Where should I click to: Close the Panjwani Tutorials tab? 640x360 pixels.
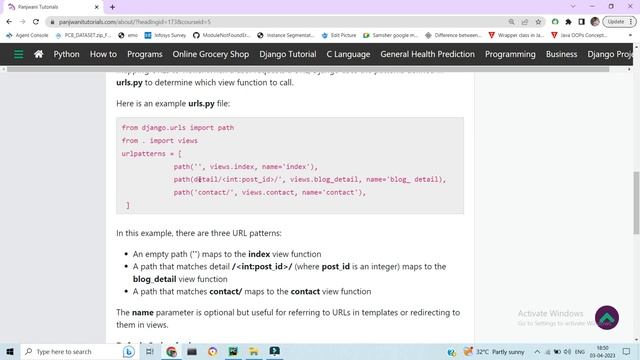click(x=97, y=7)
